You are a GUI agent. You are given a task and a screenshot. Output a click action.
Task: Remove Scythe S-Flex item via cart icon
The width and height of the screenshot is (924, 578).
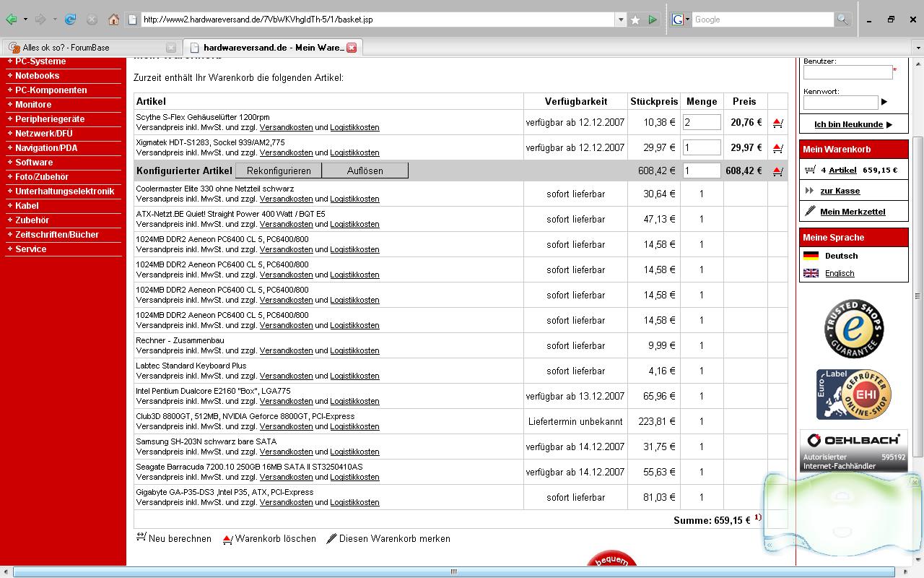click(777, 123)
